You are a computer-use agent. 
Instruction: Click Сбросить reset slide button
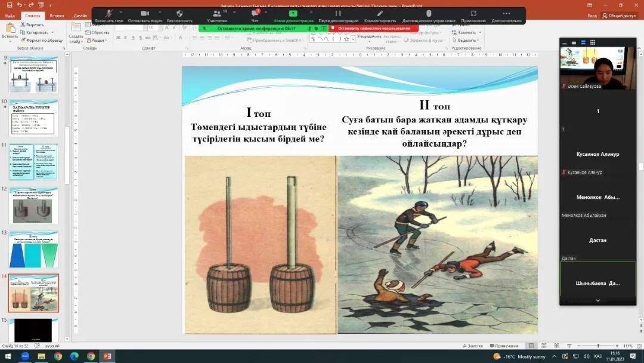(97, 32)
